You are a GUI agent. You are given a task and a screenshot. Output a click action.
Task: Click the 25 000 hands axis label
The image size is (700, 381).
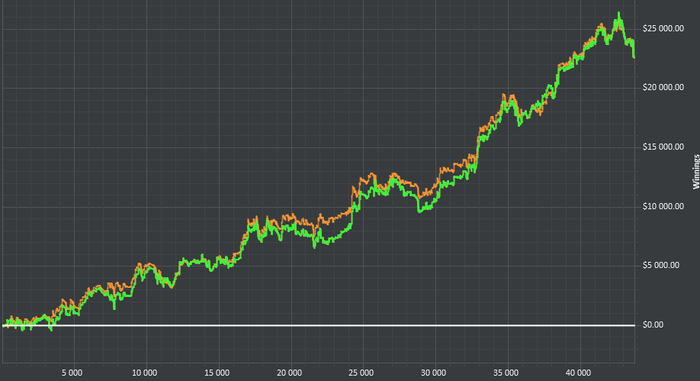pos(361,373)
